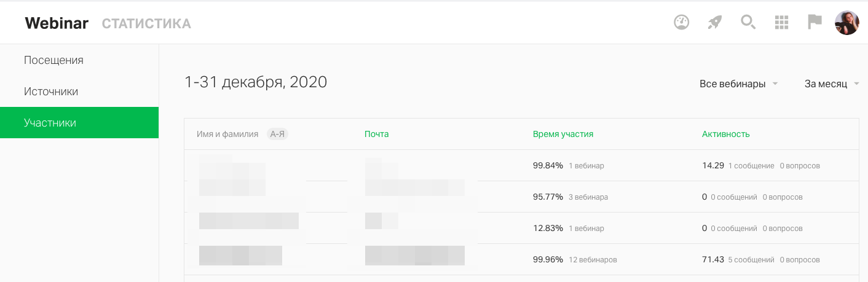The height and width of the screenshot is (282, 868).
Task: Open the user profile avatar
Action: click(846, 23)
